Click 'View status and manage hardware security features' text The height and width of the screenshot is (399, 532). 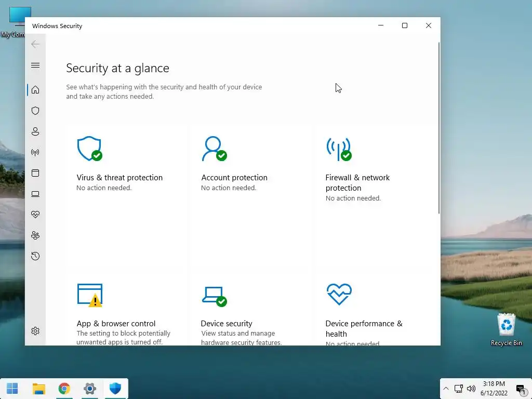coord(241,338)
